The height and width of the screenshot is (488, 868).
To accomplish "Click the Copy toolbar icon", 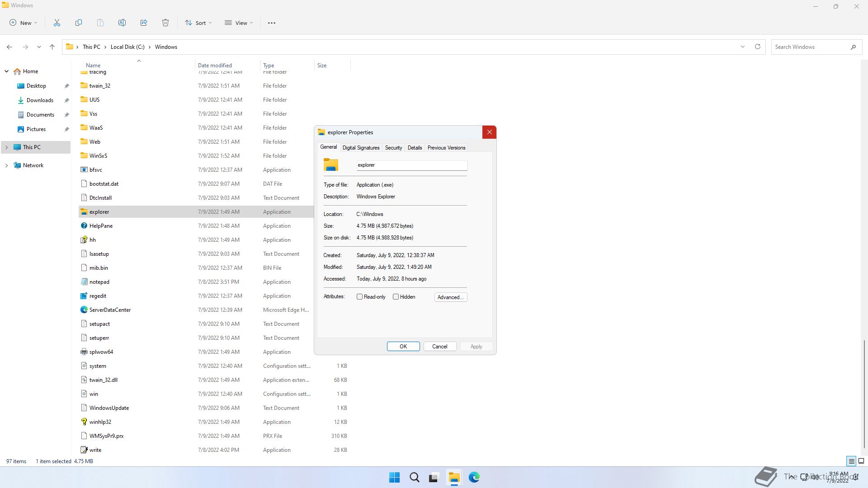I will coord(79,23).
